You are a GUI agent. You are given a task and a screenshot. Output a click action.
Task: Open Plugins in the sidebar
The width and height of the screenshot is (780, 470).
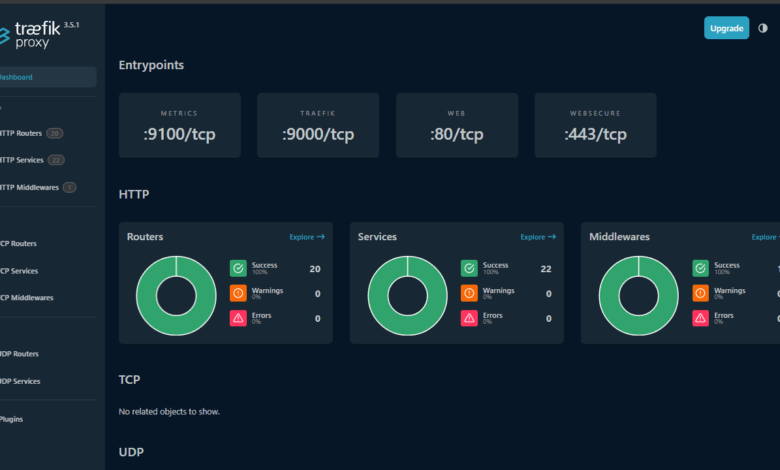[x=11, y=419]
